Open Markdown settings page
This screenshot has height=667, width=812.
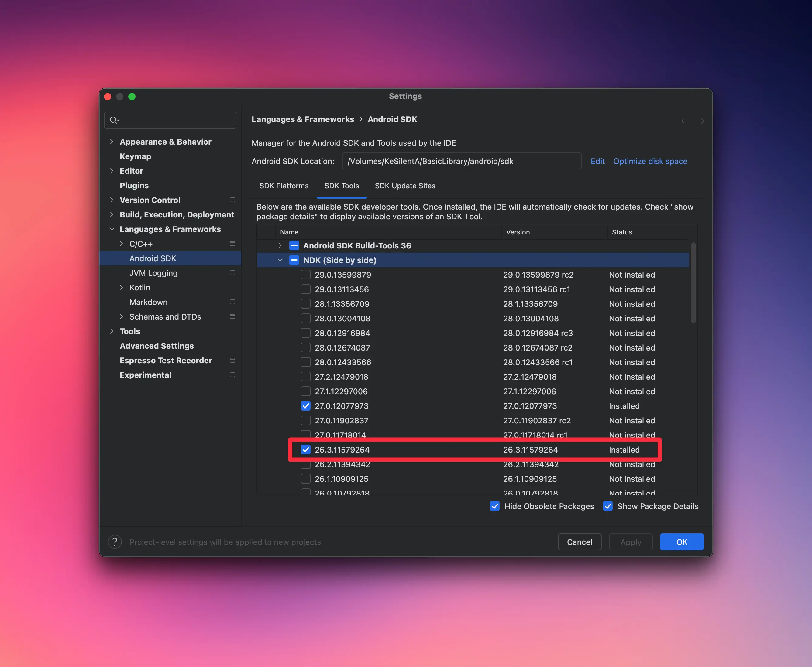(x=148, y=302)
